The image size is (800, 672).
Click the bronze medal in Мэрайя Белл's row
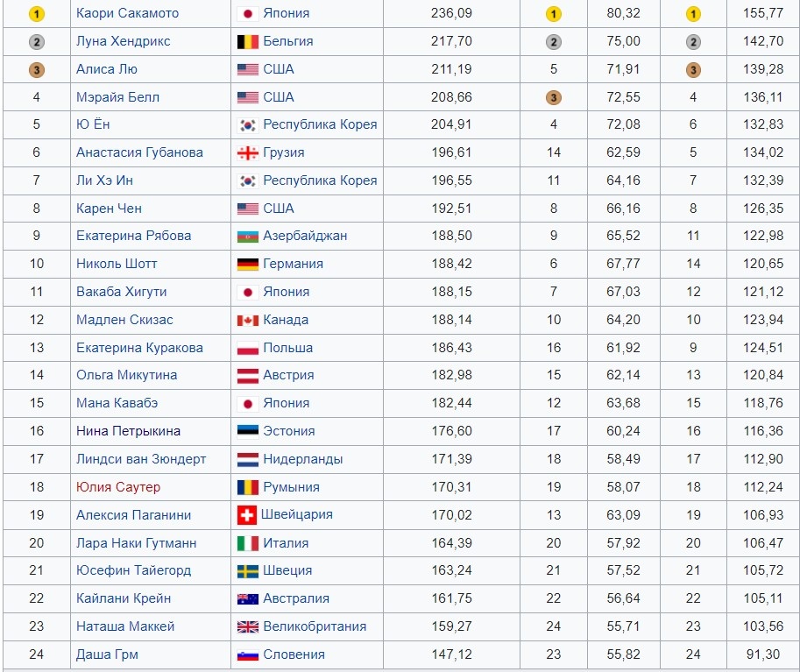click(553, 97)
